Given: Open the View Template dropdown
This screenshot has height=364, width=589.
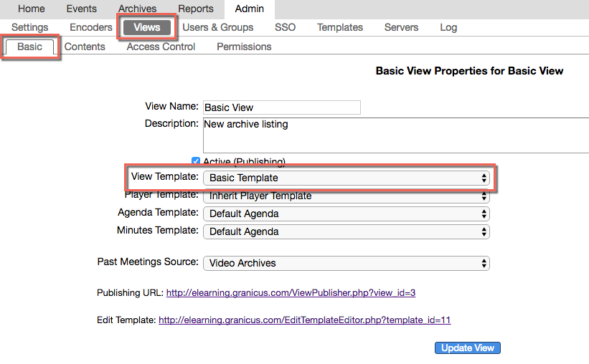Looking at the screenshot, I should 347,178.
